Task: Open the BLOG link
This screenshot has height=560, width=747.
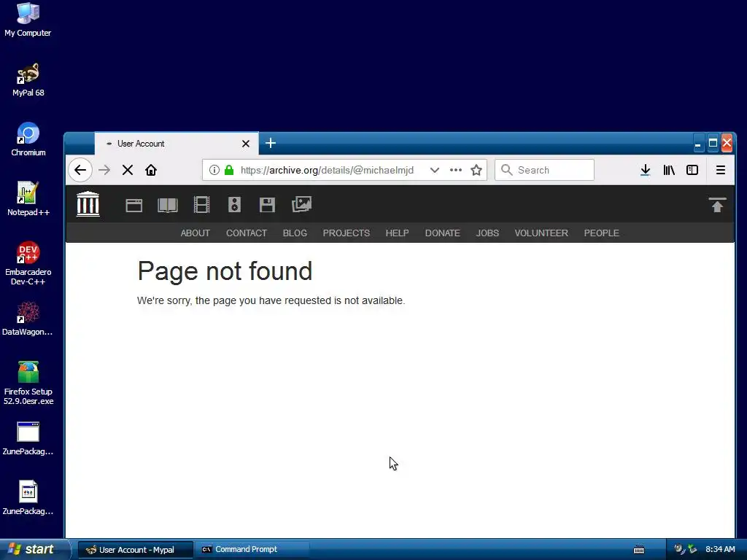Action: click(295, 233)
